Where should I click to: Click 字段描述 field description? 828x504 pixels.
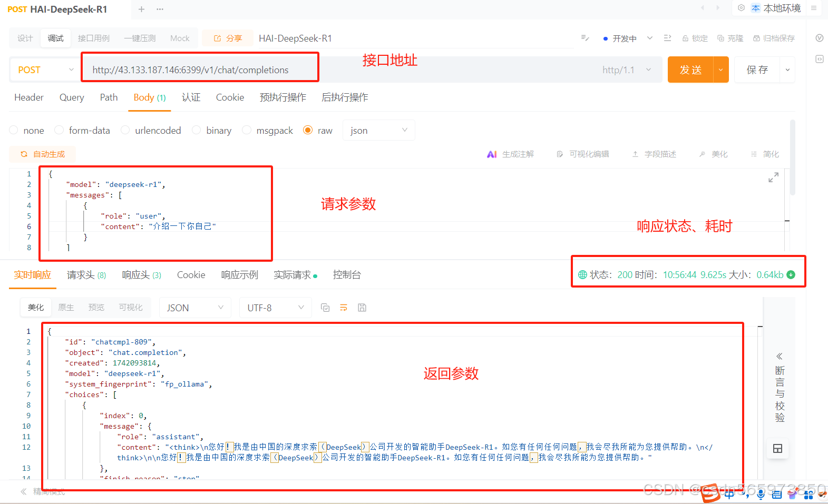click(654, 154)
